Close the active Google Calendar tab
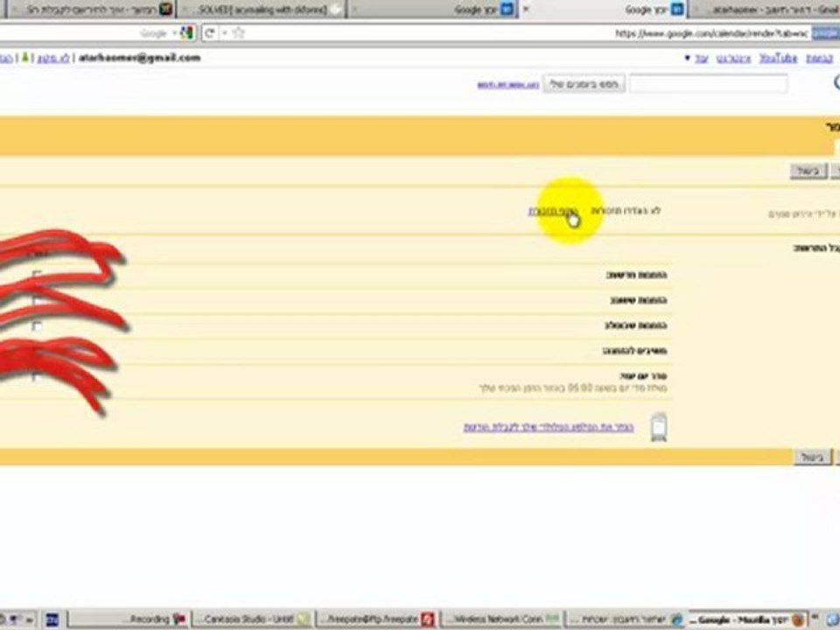This screenshot has width=840, height=630. [526, 9]
